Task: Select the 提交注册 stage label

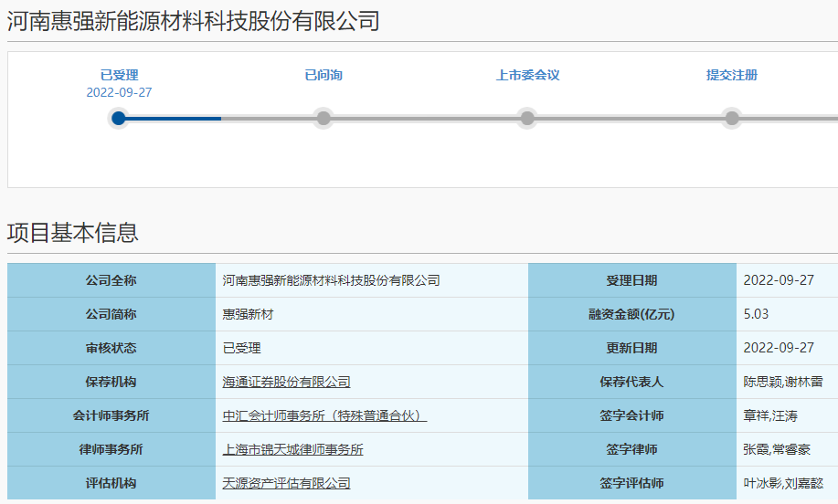Action: click(732, 75)
